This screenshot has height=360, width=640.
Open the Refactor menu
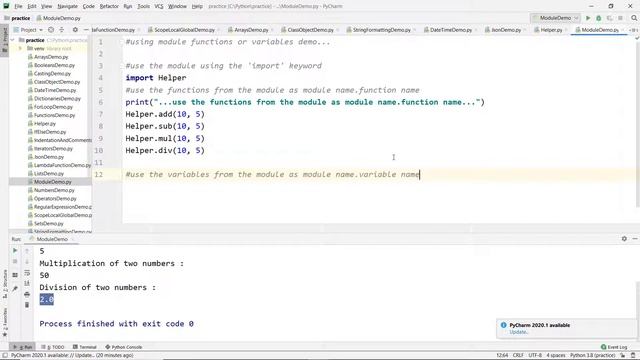[109, 6]
